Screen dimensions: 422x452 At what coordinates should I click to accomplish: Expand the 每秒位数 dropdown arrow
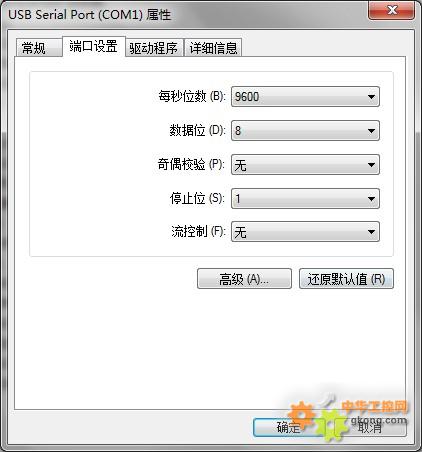[x=371, y=97]
